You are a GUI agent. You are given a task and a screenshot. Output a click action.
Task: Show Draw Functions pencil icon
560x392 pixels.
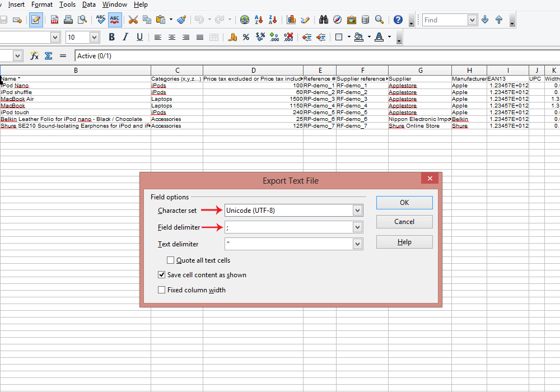tap(305, 20)
